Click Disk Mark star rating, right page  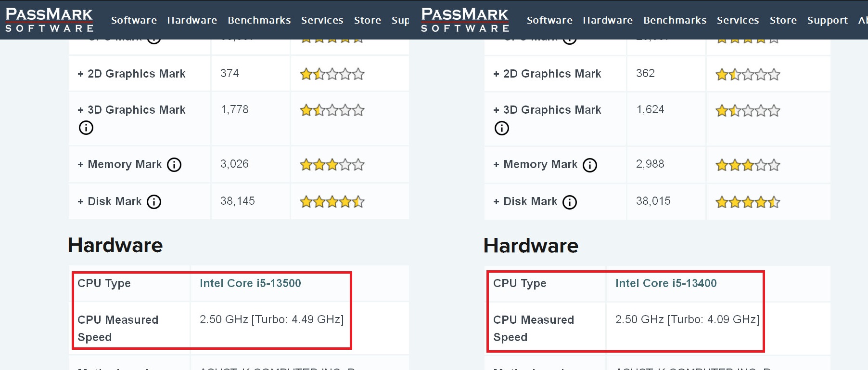click(x=748, y=202)
